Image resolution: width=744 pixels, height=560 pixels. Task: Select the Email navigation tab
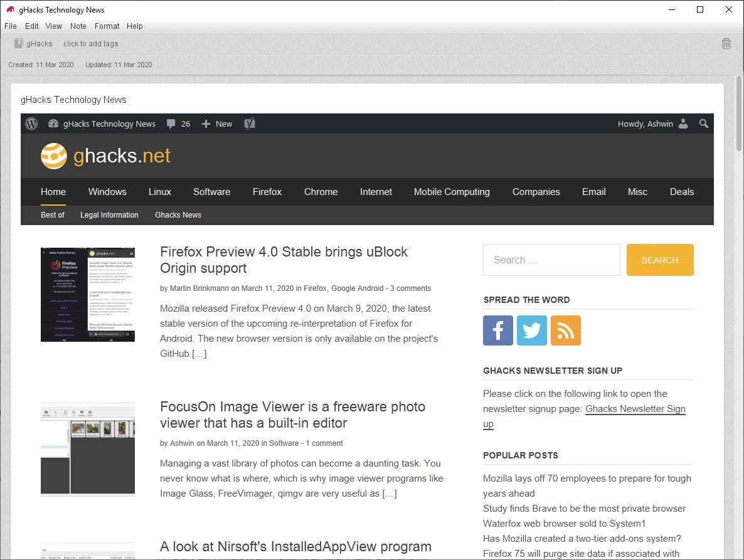(x=593, y=191)
